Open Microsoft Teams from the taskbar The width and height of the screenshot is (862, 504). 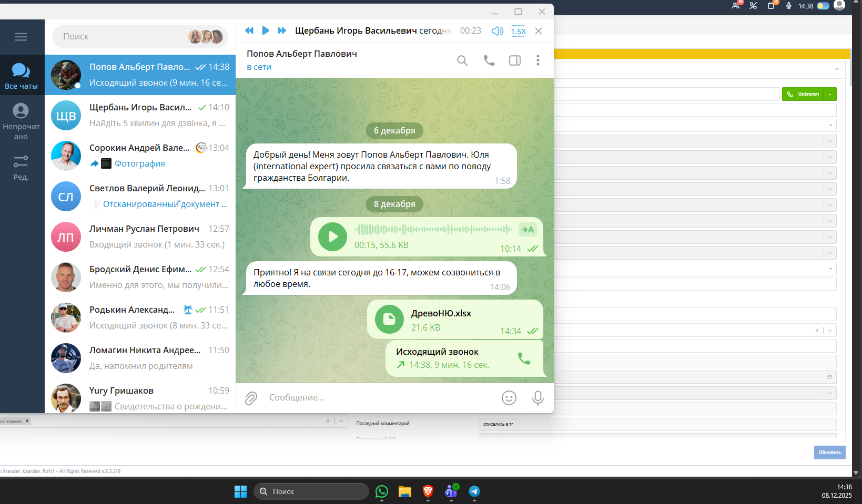[x=451, y=491]
